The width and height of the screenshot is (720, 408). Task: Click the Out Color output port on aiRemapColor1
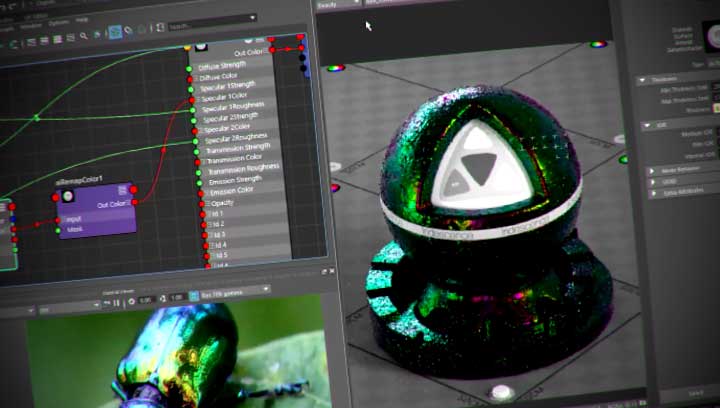click(134, 203)
